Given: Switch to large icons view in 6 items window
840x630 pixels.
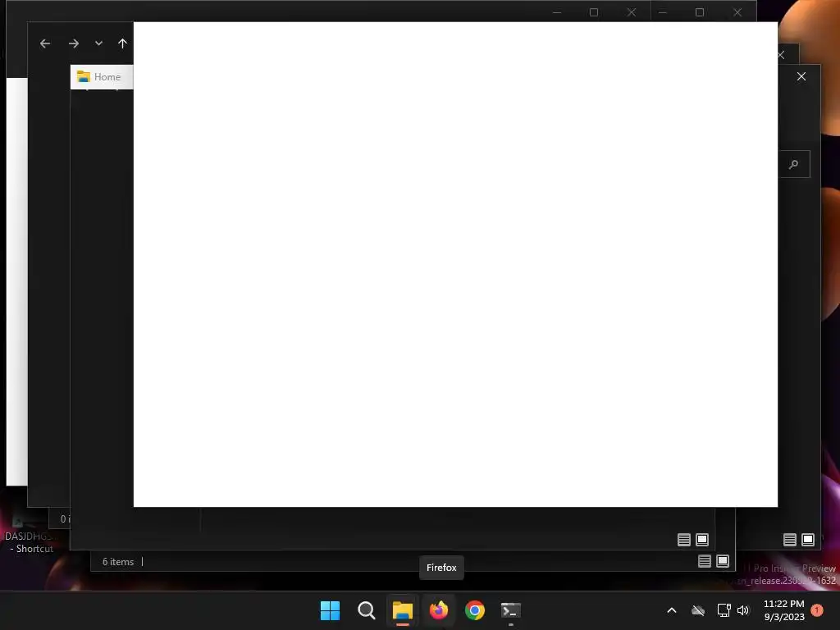Looking at the screenshot, I should point(723,561).
